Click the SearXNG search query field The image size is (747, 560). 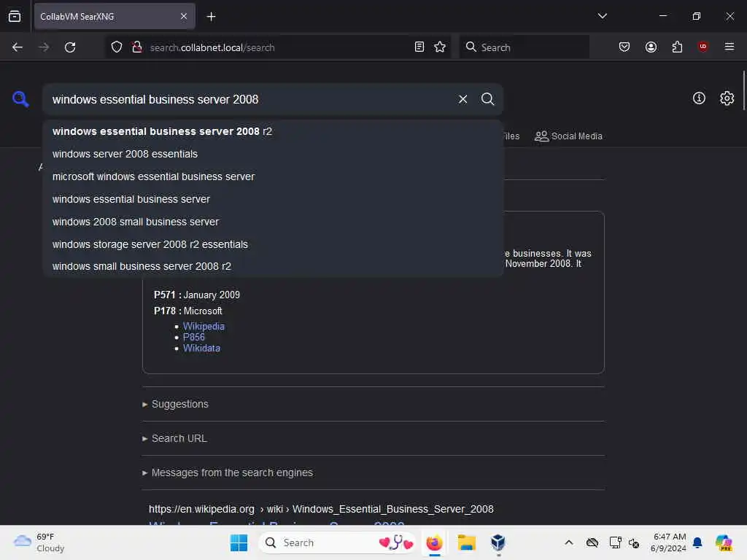point(250,99)
